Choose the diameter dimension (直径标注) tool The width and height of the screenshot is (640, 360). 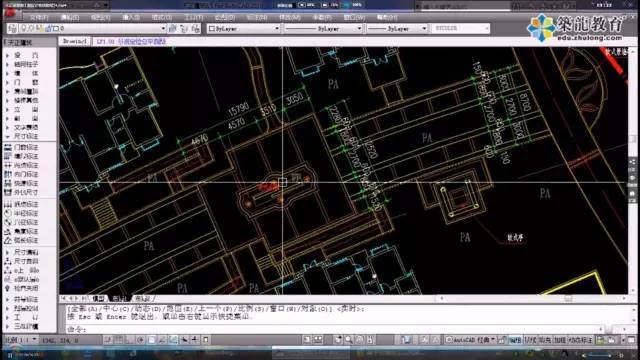tap(22, 222)
